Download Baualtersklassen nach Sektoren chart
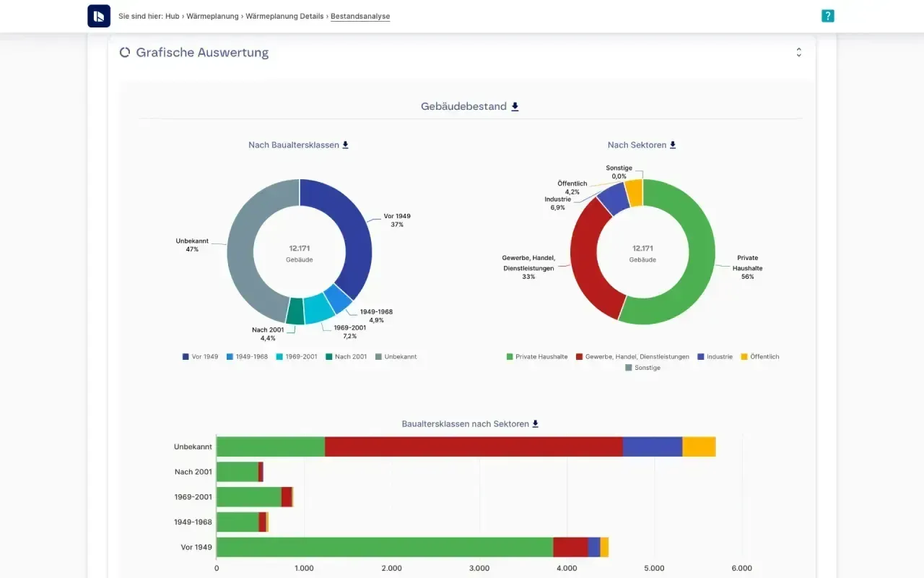 (535, 423)
